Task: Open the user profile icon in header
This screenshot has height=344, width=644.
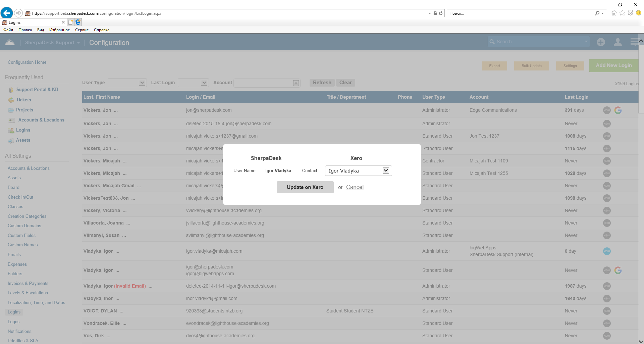Action: click(618, 42)
